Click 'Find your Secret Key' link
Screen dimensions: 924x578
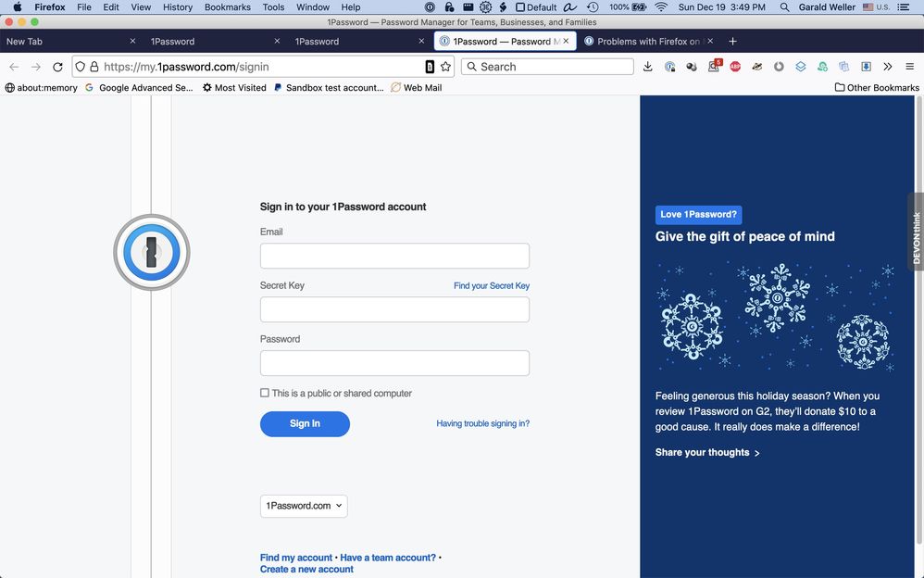click(491, 286)
